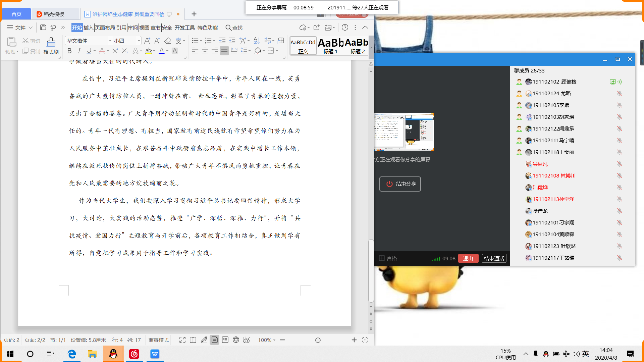Click the superscript icon in the ribbon
The height and width of the screenshot is (362, 644).
[115, 51]
